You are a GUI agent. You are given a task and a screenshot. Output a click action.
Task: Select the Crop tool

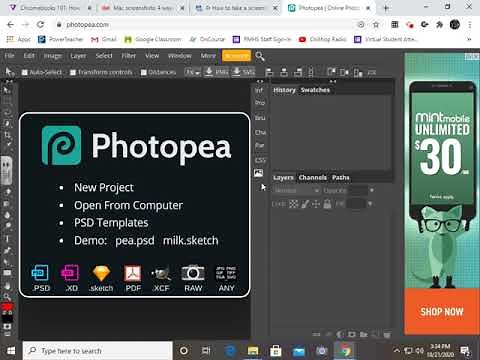coord(7,135)
